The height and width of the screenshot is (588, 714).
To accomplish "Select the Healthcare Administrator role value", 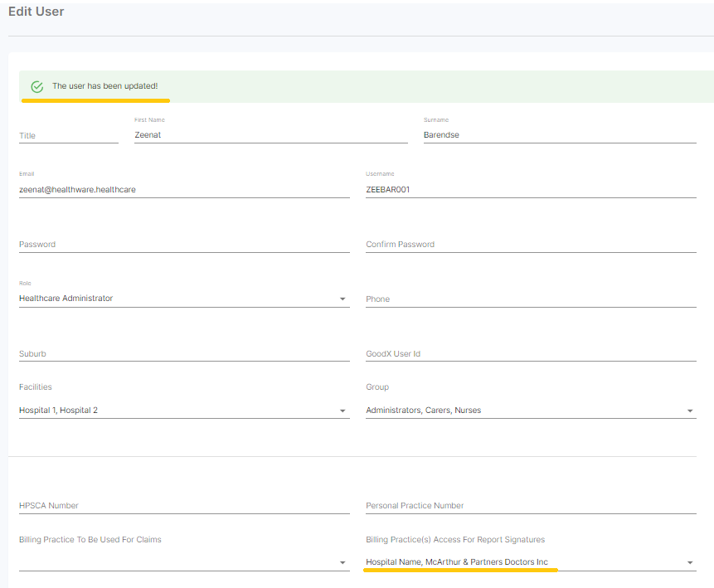I will 66,299.
